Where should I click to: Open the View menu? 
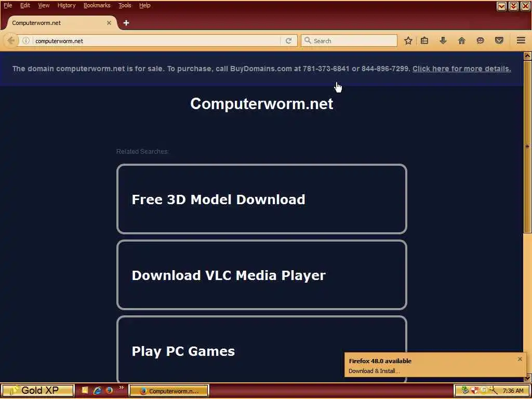44,5
